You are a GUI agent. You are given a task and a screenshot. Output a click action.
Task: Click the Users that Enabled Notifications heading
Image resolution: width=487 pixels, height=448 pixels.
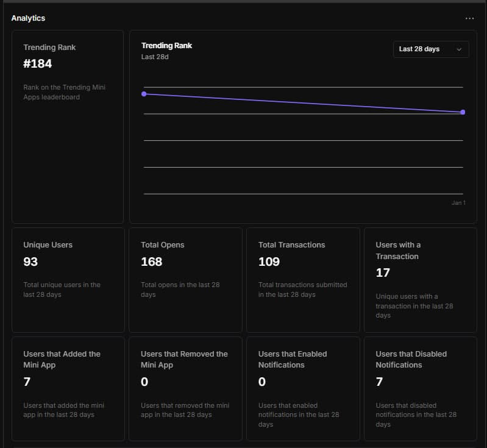(x=293, y=359)
